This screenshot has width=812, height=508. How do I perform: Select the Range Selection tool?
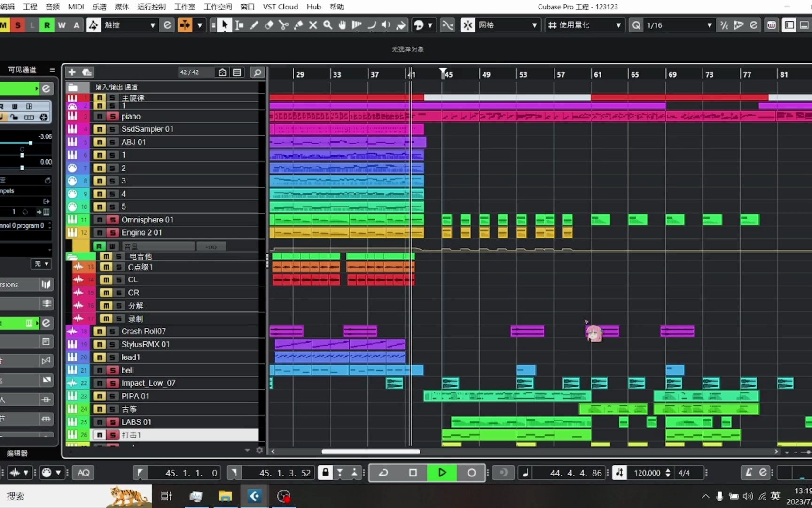pyautogui.click(x=239, y=25)
